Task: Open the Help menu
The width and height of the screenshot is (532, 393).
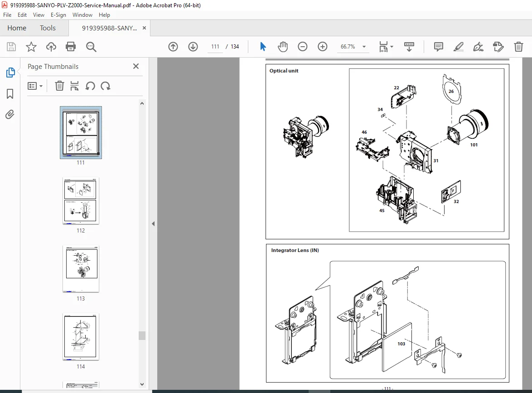Action: click(105, 15)
